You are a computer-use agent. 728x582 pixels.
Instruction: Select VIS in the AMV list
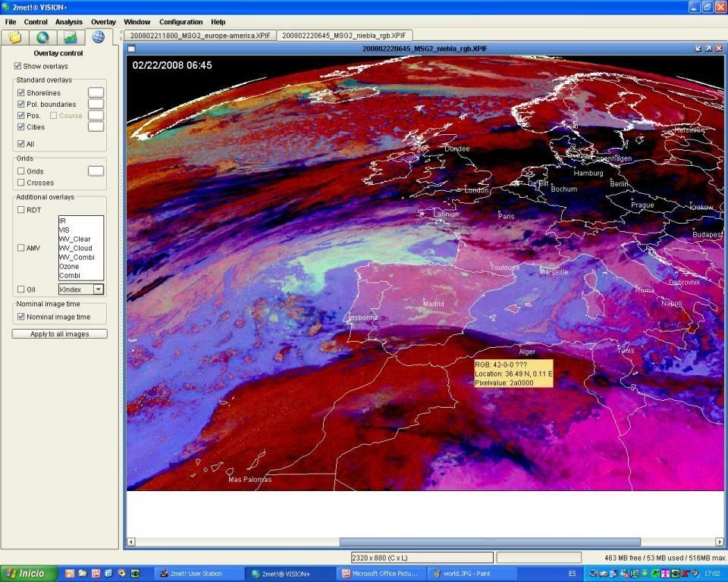point(81,230)
